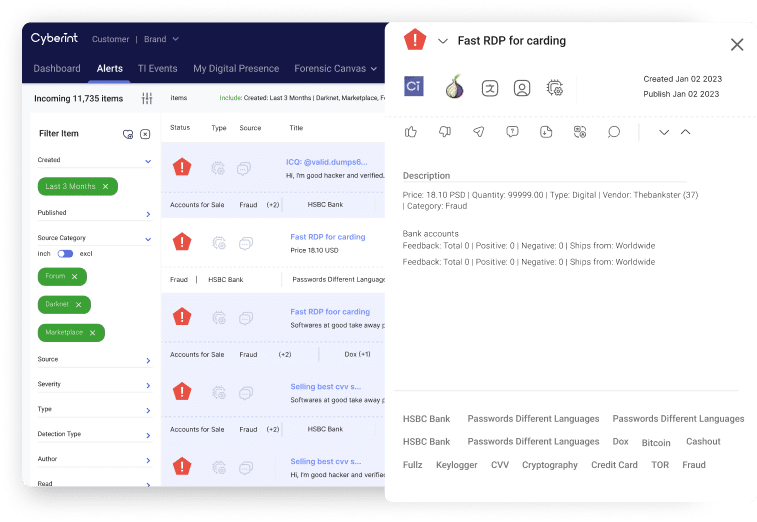Click the thumbs up icon
The height and width of the screenshot is (522, 757).
(x=411, y=132)
